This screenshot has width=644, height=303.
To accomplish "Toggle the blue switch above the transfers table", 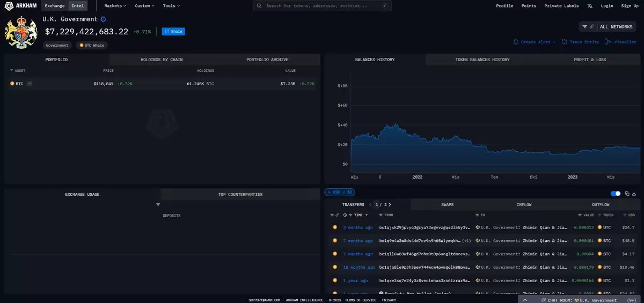I will pyautogui.click(x=616, y=194).
